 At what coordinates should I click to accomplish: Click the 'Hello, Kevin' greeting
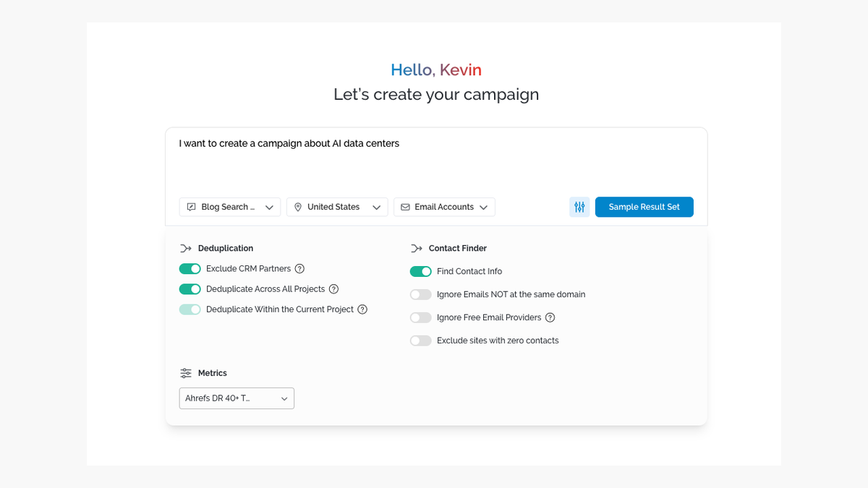click(436, 70)
